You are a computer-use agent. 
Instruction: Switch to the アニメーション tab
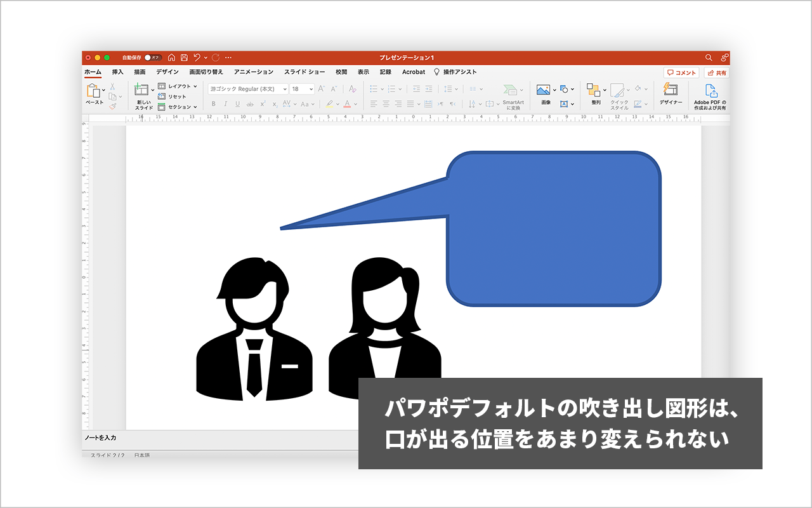[253, 72]
